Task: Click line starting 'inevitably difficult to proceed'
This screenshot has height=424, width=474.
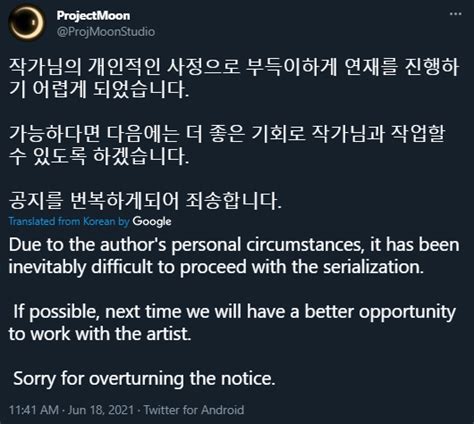Action: tap(216, 267)
